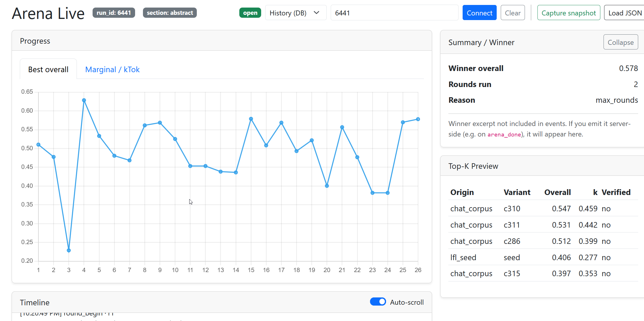Click the Connect button
The height and width of the screenshot is (321, 644).
pos(479,13)
